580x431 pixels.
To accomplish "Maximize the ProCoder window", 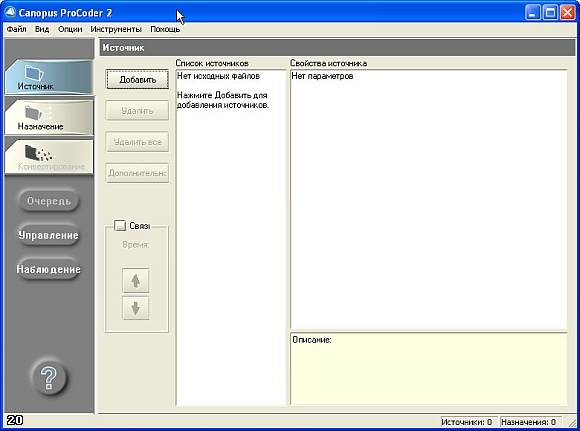I will (x=550, y=13).
